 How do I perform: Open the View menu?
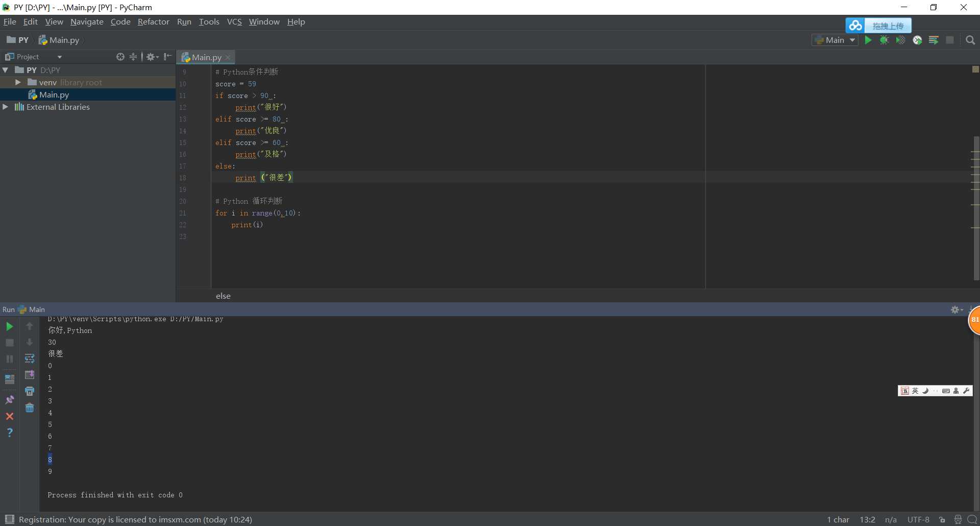click(x=54, y=22)
